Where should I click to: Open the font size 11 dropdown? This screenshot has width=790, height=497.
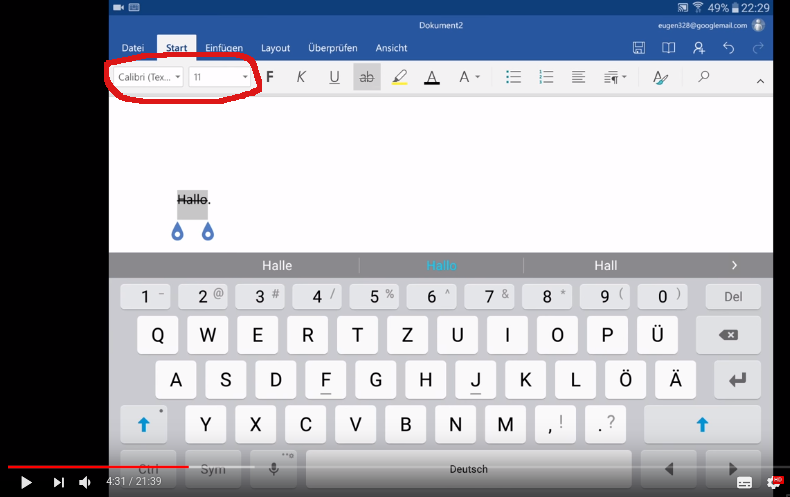point(220,77)
